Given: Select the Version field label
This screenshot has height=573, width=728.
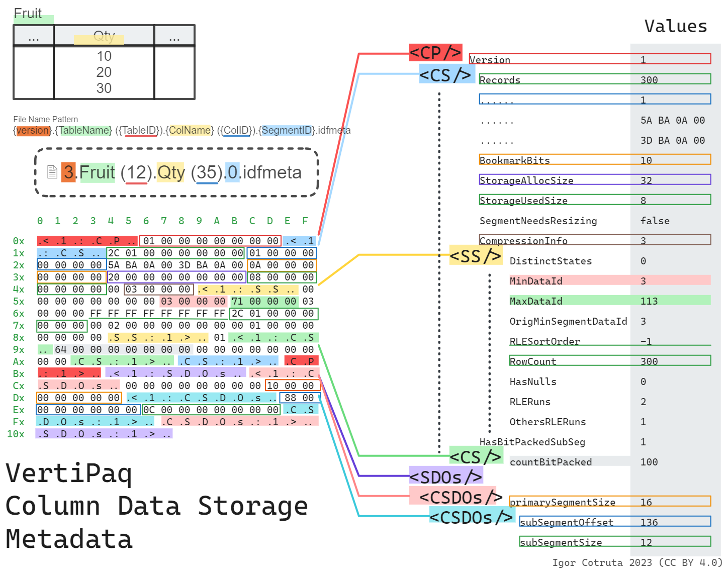Looking at the screenshot, I should (x=490, y=60).
